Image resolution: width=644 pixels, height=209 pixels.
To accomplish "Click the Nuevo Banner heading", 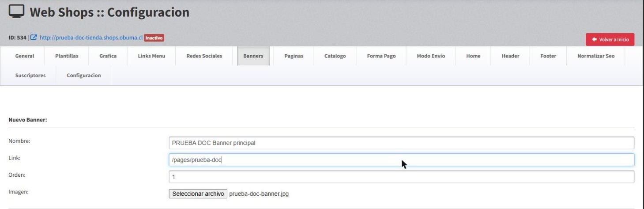I will tap(28, 120).
